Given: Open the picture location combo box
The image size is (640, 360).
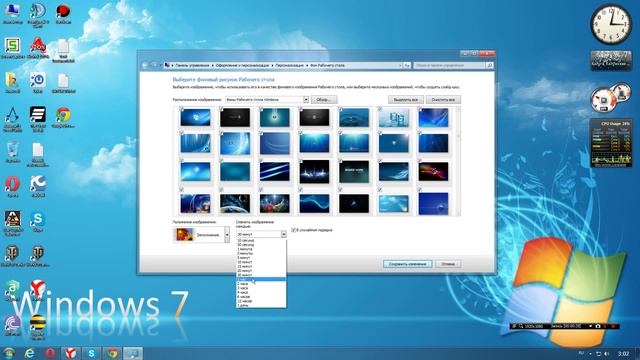Looking at the screenshot, I should tap(267, 100).
